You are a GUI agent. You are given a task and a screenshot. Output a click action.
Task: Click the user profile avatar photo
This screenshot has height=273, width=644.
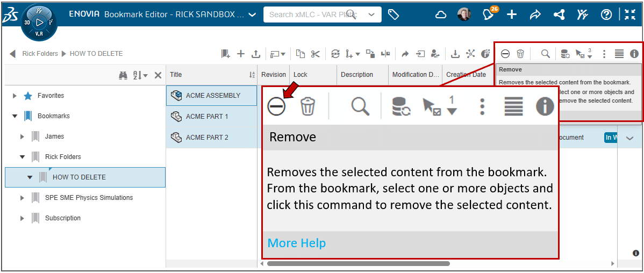[464, 15]
